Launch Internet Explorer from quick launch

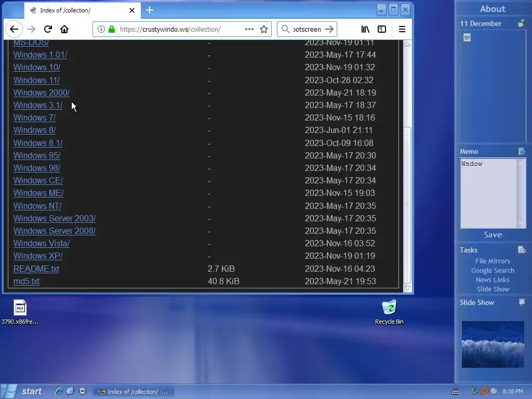click(59, 391)
